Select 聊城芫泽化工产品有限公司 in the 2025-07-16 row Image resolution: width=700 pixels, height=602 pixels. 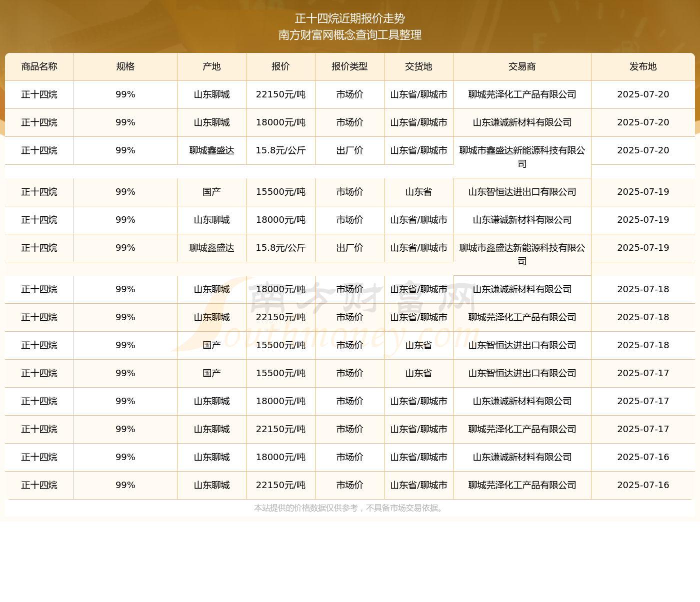click(522, 485)
